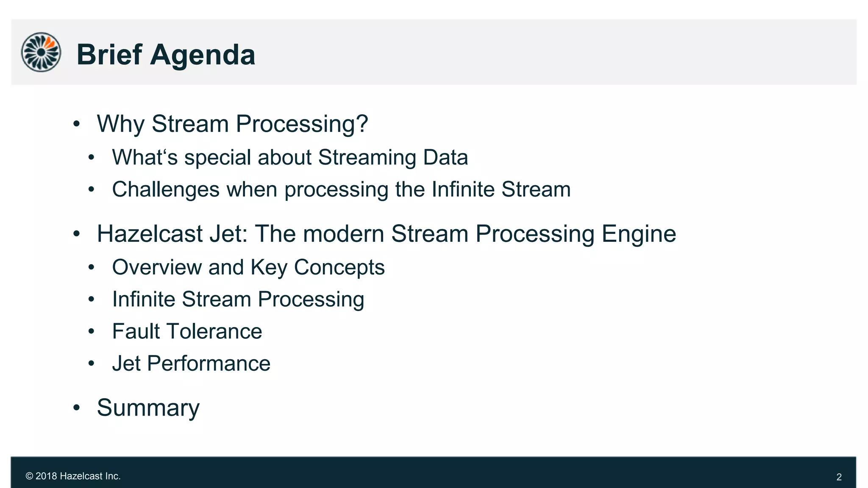Click bullet point before Summary
Screen dimensions: 868x488
(76, 408)
